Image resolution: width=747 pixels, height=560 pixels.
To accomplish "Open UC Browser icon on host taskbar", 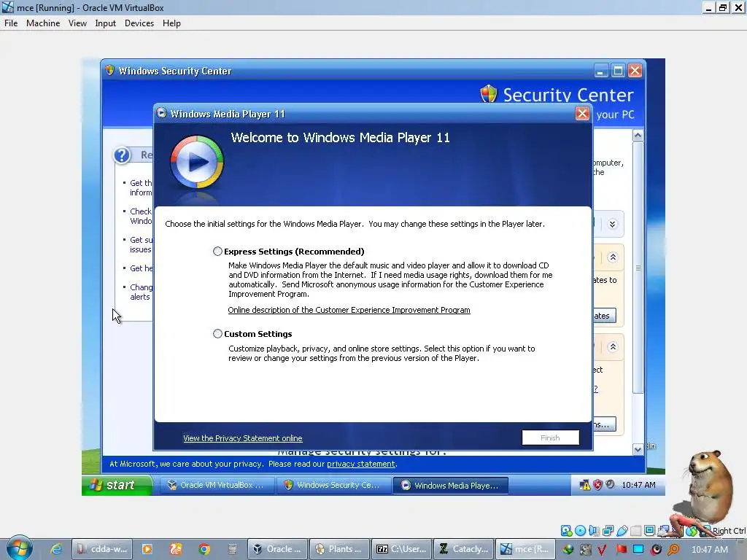I will pyautogui.click(x=176, y=549).
